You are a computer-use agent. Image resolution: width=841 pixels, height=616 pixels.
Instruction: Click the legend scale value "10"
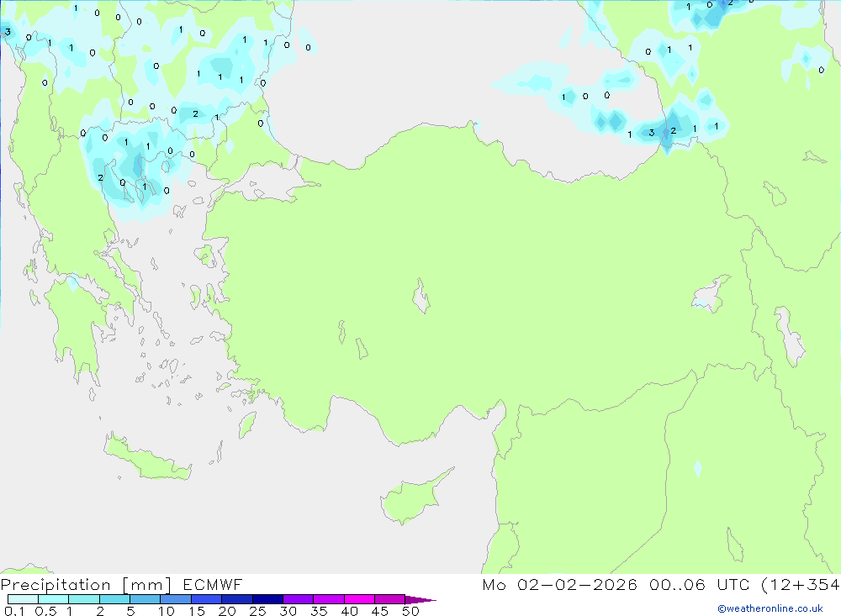click(166, 611)
